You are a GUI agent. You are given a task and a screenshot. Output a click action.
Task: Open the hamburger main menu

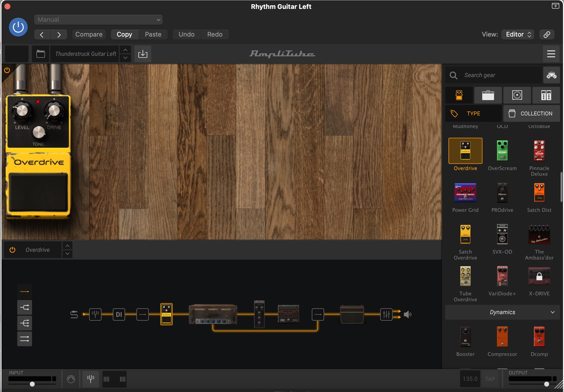coord(551,54)
